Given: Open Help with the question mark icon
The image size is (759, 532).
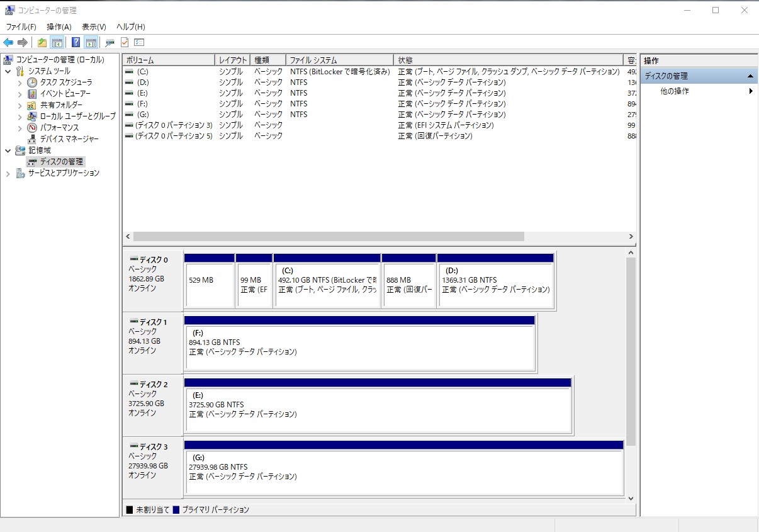Looking at the screenshot, I should coord(76,42).
